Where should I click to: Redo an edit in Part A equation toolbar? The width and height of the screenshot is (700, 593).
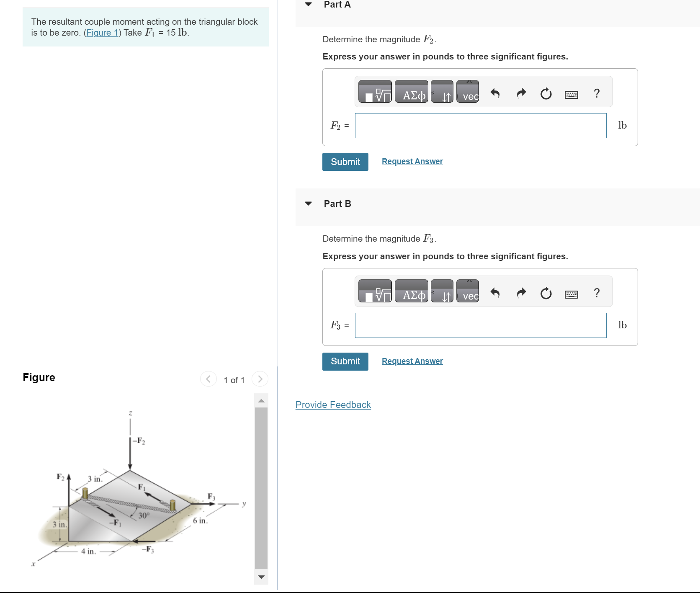click(520, 93)
